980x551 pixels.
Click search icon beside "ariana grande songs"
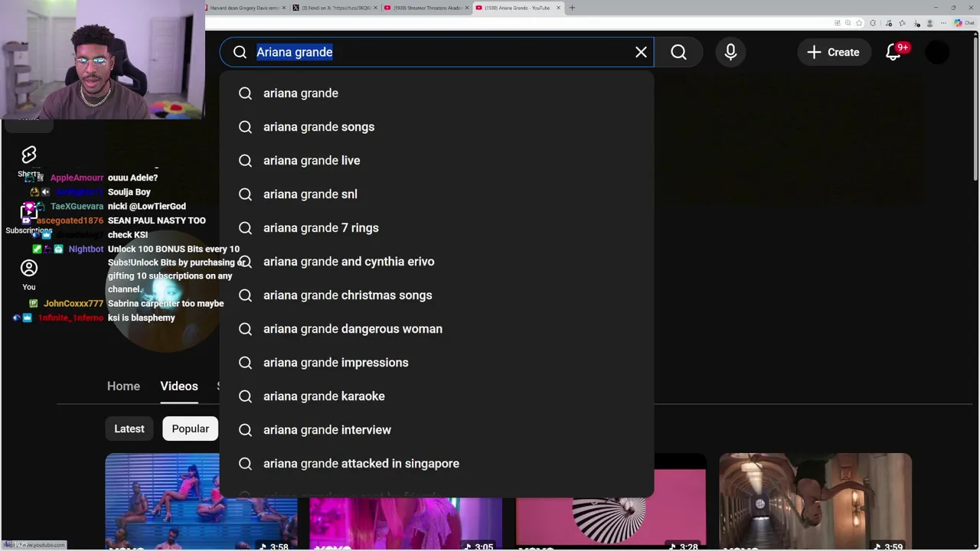click(245, 127)
